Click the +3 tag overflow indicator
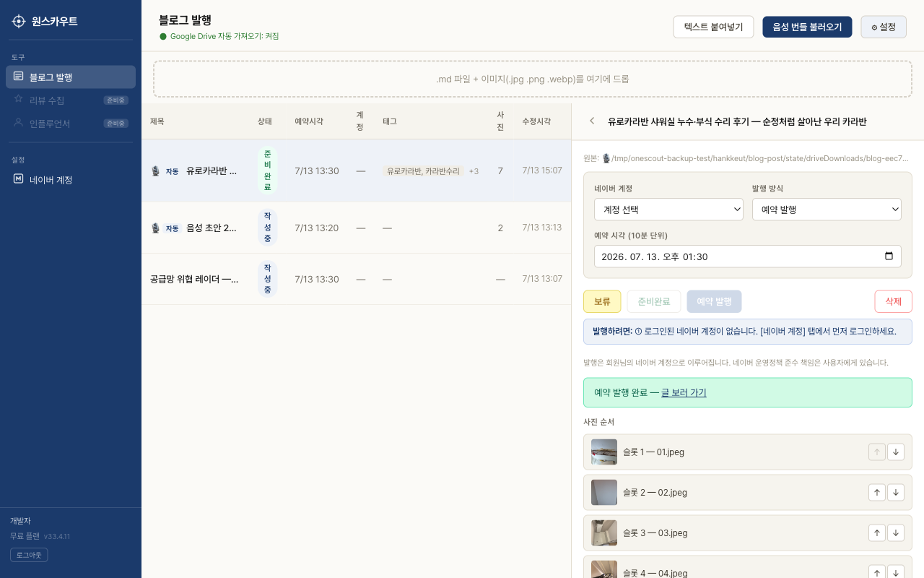The image size is (924, 578). 474,171
